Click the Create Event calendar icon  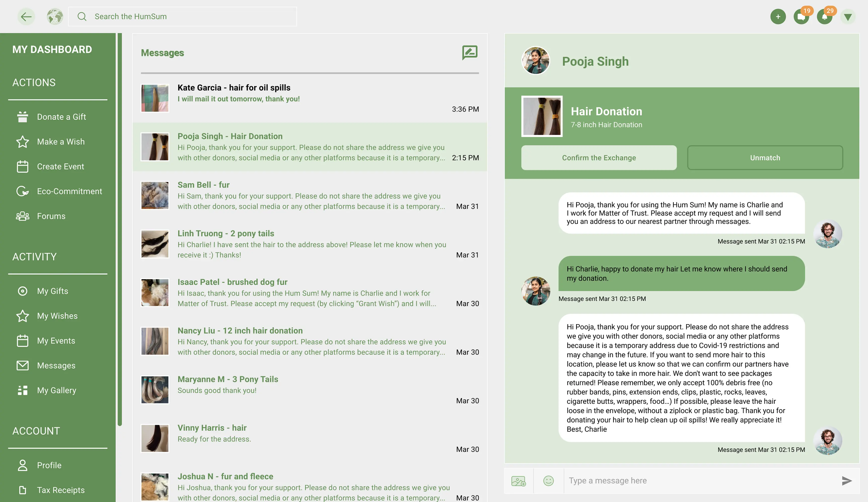point(23,166)
